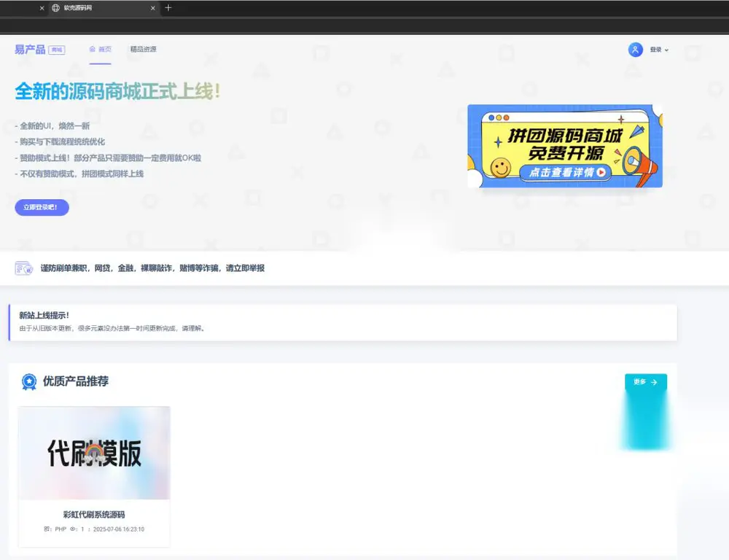Click the blue user avatar icon
This screenshot has width=729, height=560.
(636, 50)
